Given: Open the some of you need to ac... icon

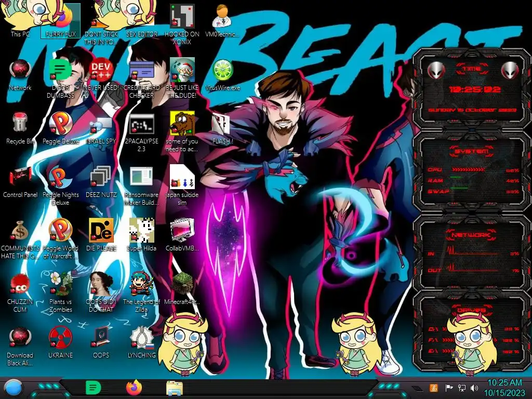Looking at the screenshot, I should coord(182,132).
